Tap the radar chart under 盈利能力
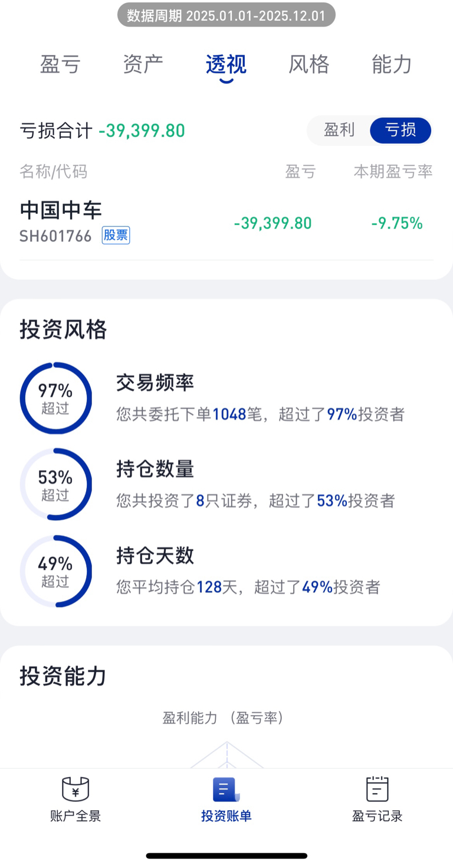Viewport: 453px width, 868px height. (226, 754)
